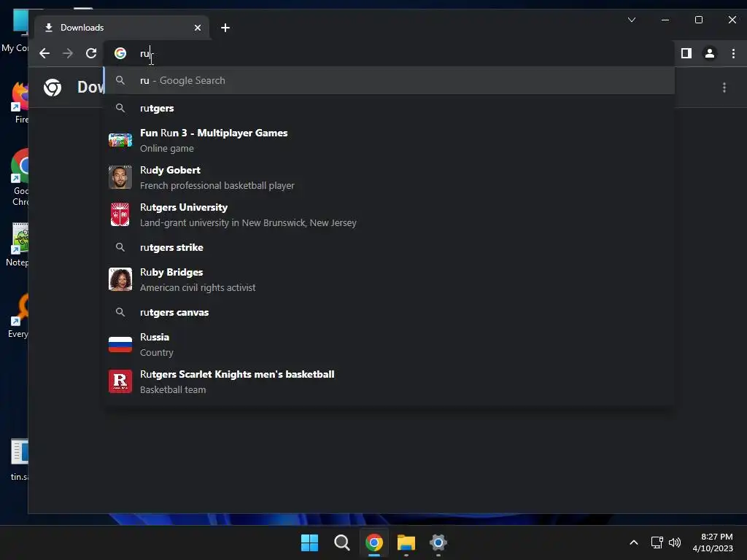Image resolution: width=747 pixels, height=560 pixels.
Task: Choose the Russia country suggestion
Action: [389, 345]
